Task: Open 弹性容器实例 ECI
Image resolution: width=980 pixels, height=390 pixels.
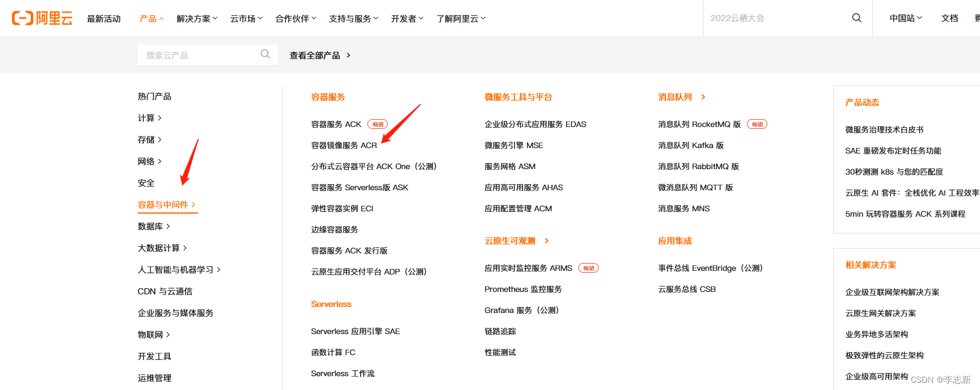Action: (342, 209)
